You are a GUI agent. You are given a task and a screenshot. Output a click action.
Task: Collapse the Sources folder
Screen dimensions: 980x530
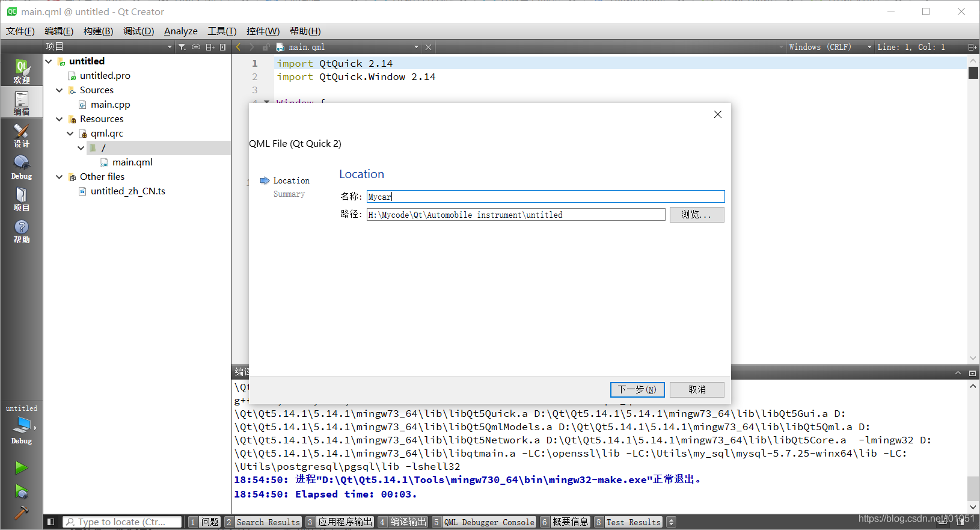60,90
